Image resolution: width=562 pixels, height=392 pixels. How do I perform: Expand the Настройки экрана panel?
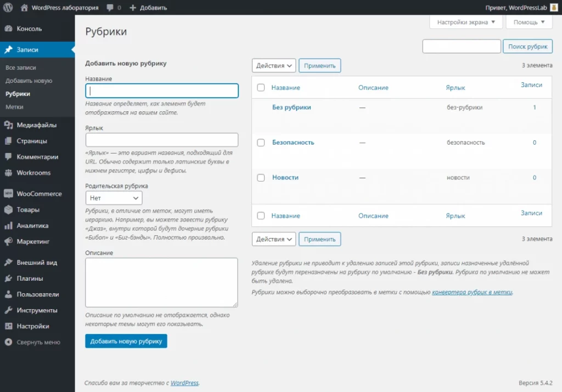coord(465,22)
